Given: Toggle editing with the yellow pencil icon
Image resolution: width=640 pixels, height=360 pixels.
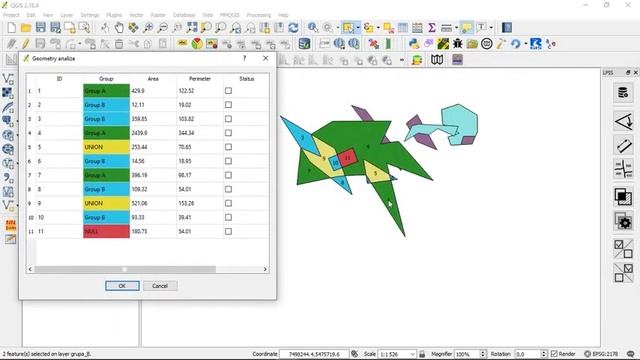Looking at the screenshot, I should 26,44.
